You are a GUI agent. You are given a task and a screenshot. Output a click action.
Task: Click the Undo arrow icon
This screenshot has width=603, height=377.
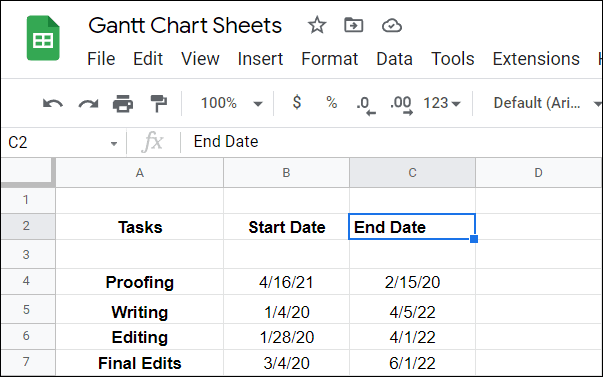tap(53, 103)
